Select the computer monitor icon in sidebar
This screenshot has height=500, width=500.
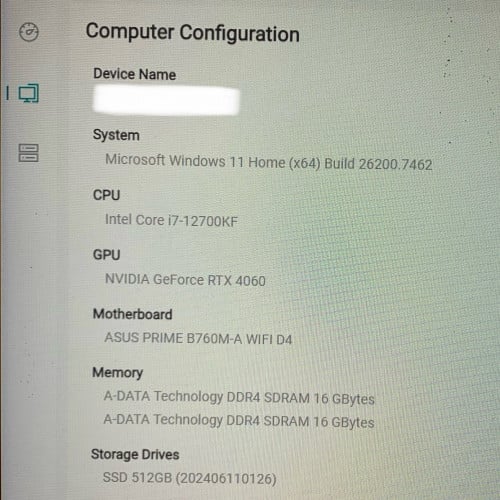[29, 93]
